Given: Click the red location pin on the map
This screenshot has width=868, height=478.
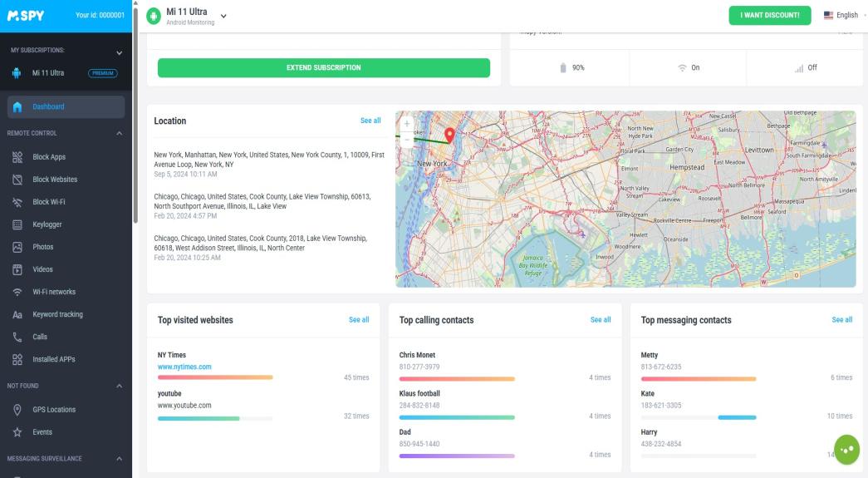Looking at the screenshot, I should point(449,136).
